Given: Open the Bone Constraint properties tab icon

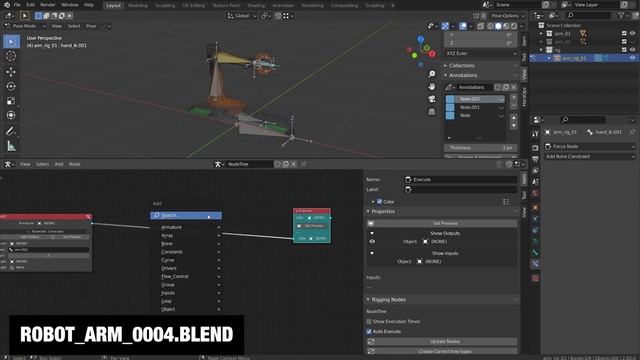Looking at the screenshot, I should [535, 264].
